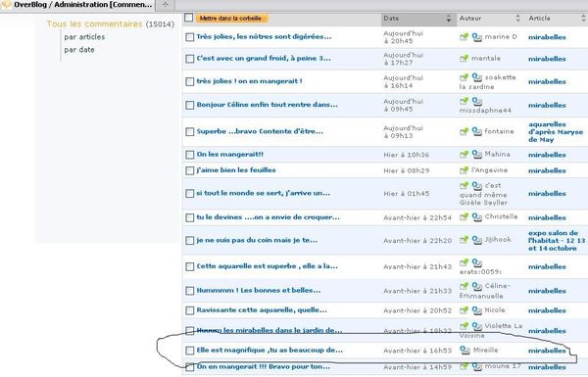Screen dimensions: 588x377
Task: Open blue profile icon above missdaphne44
Action: click(x=476, y=101)
